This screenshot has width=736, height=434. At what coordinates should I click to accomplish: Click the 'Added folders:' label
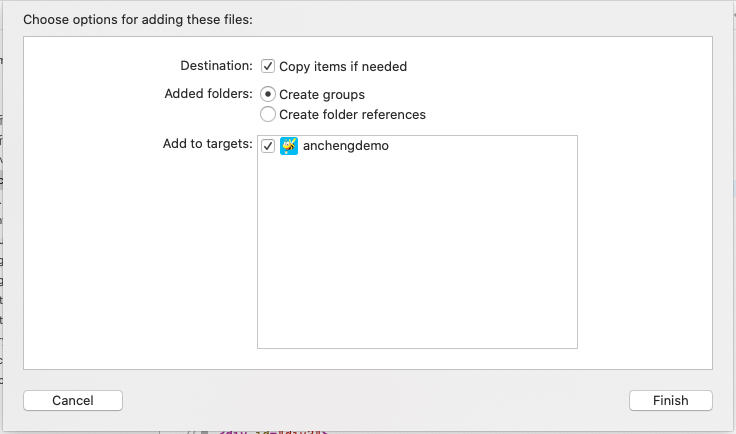tap(208, 94)
